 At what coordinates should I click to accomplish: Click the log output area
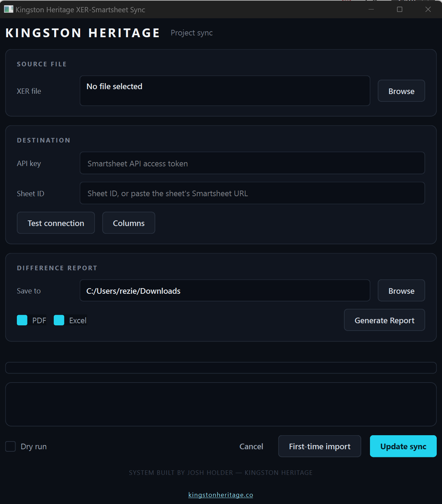point(221,404)
